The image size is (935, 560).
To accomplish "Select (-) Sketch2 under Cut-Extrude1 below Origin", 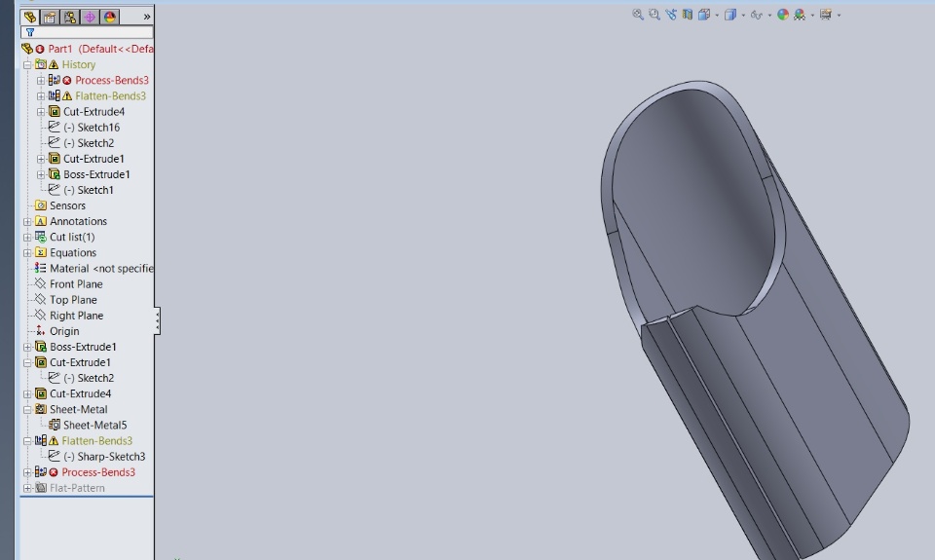I will click(x=89, y=378).
